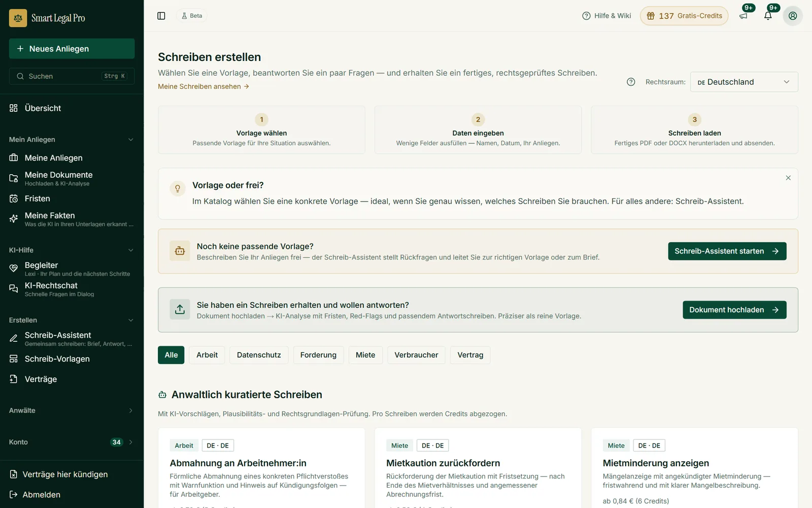The width and height of the screenshot is (812, 508).
Task: Click the Begleiter heart icon
Action: tap(14, 268)
